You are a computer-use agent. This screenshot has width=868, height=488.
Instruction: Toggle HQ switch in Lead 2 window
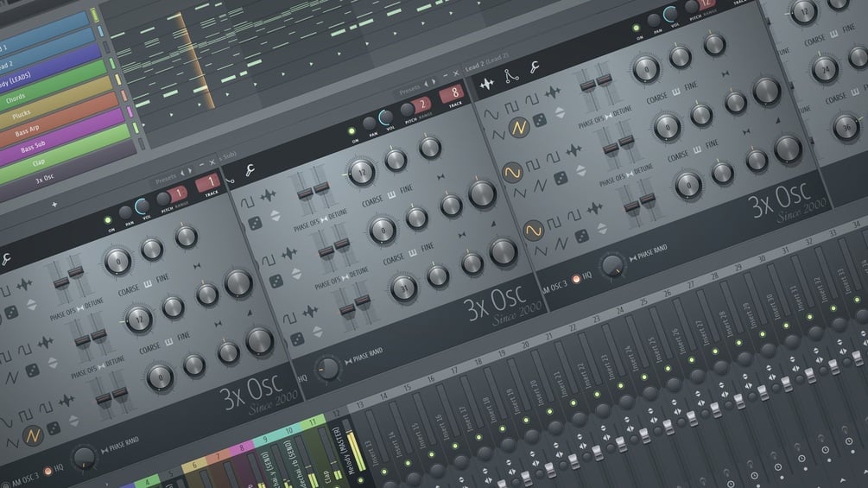(576, 279)
